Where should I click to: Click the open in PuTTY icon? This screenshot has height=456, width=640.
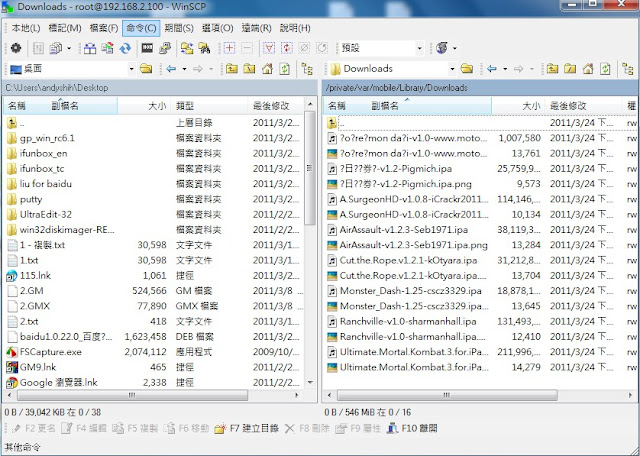(x=164, y=48)
